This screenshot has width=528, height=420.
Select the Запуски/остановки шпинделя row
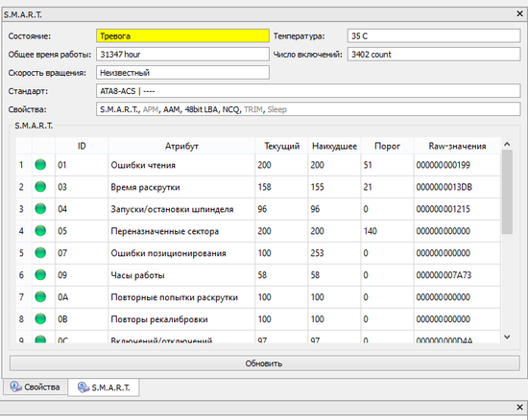coord(258,209)
